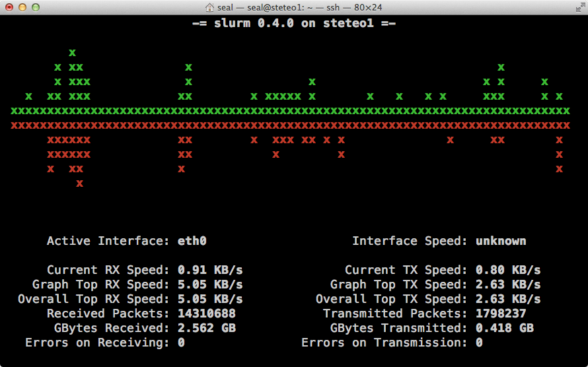Image resolution: width=588 pixels, height=367 pixels.
Task: Click the 'Errors on Receiving' label
Action: click(97, 343)
